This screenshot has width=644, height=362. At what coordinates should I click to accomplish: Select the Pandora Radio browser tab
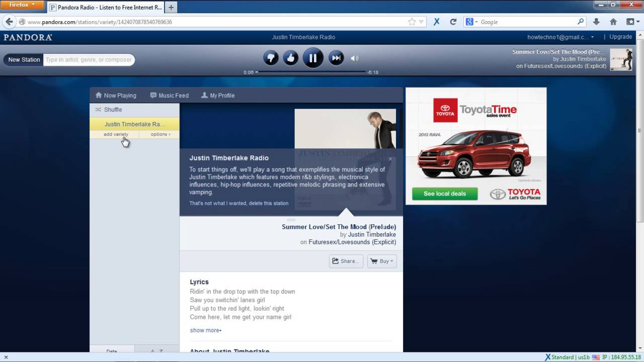pyautogui.click(x=106, y=8)
